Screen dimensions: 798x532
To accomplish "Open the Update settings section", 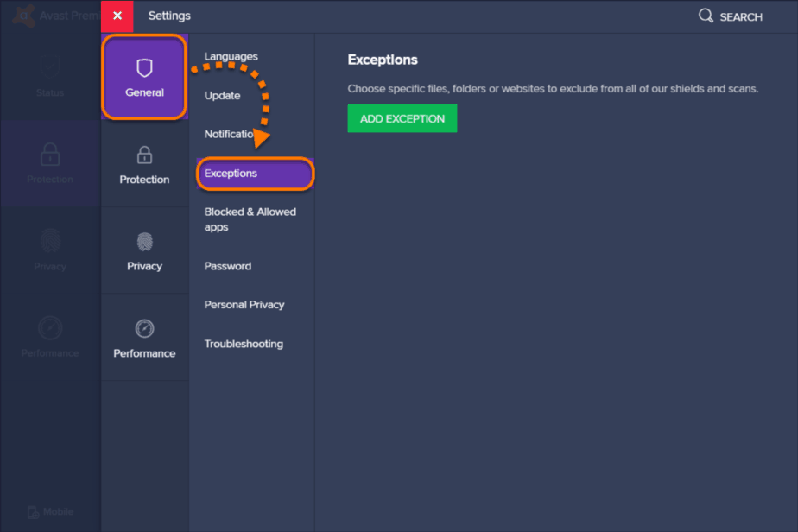I will point(222,96).
